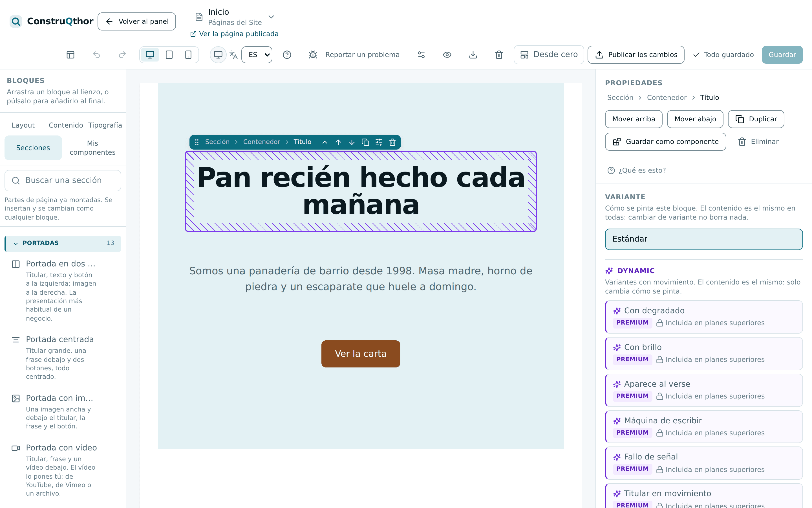Switch to mobile viewport preview
812x508 pixels.
[188, 55]
